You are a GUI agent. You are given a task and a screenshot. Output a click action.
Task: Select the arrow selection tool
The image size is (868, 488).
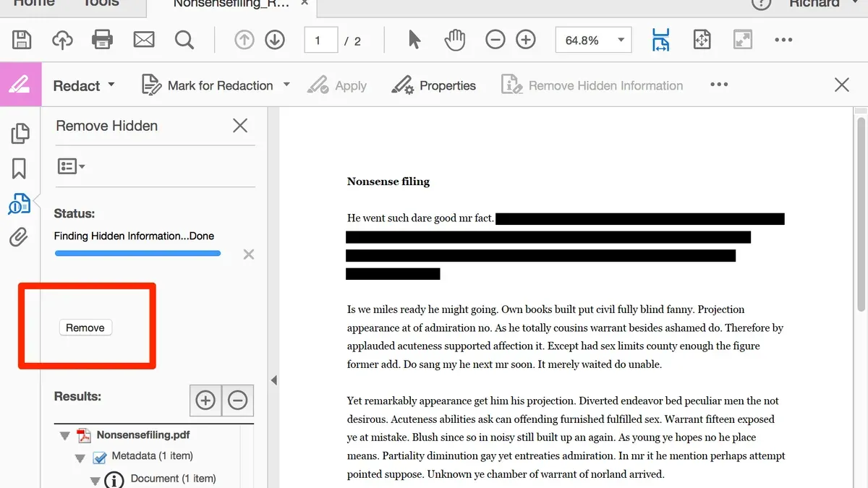click(414, 40)
